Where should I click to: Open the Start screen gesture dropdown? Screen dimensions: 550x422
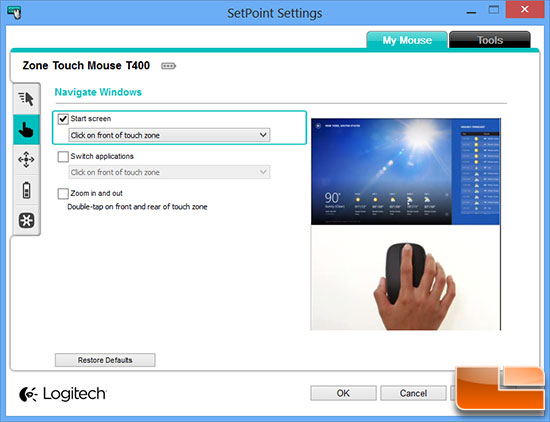[169, 135]
